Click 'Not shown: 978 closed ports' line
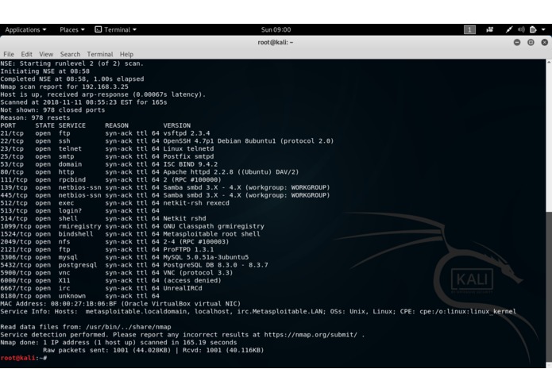 click(52, 110)
